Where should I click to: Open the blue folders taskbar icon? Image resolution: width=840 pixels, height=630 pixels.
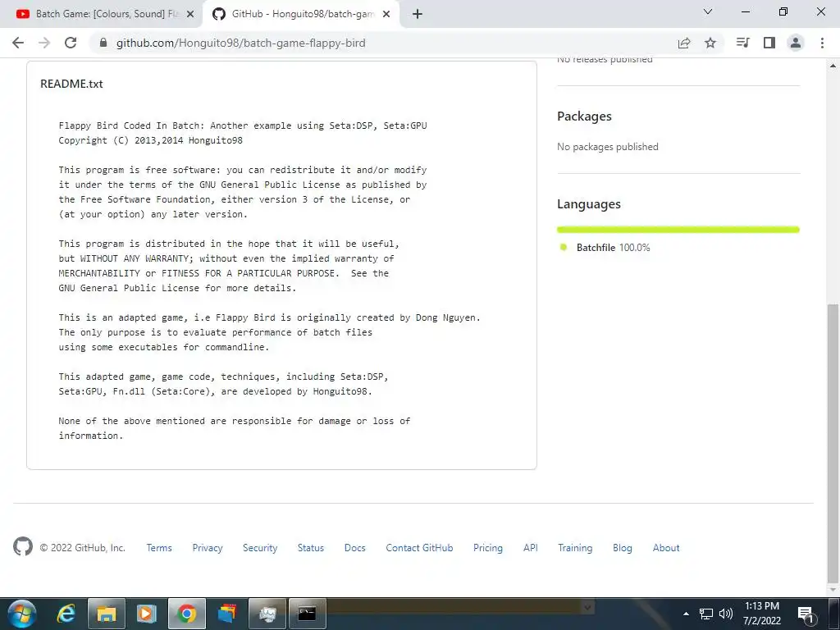point(227,614)
